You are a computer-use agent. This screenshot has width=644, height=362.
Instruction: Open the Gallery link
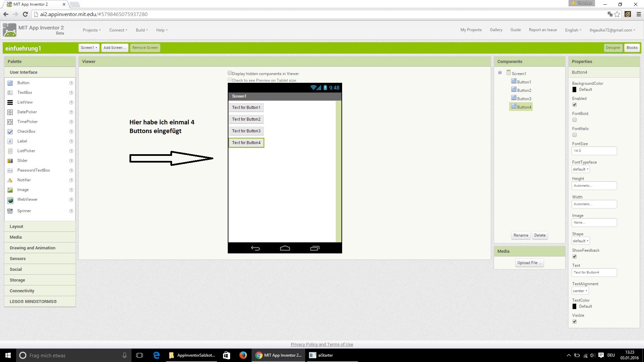pyautogui.click(x=496, y=30)
